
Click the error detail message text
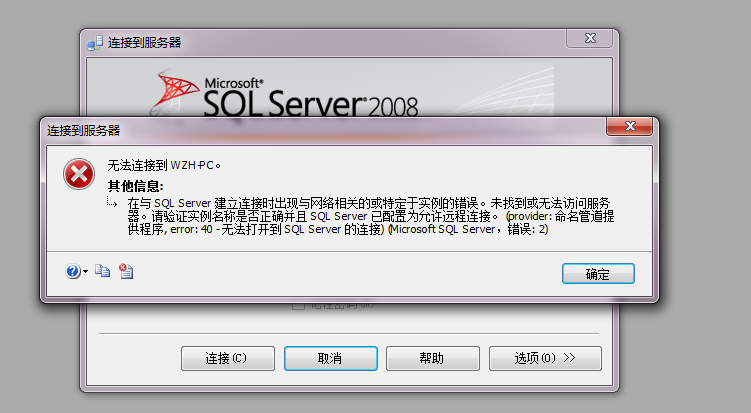click(x=370, y=216)
